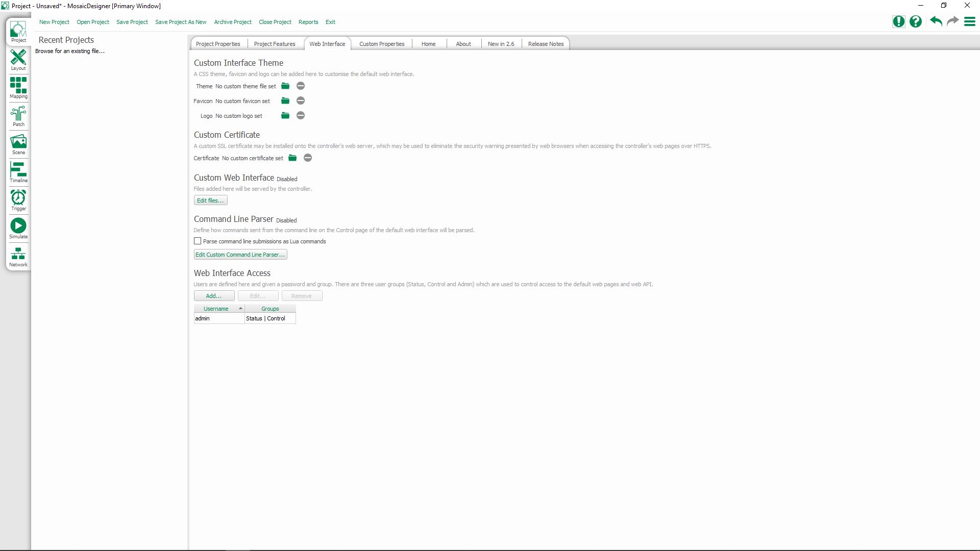Open the Timeline view

coord(18,171)
